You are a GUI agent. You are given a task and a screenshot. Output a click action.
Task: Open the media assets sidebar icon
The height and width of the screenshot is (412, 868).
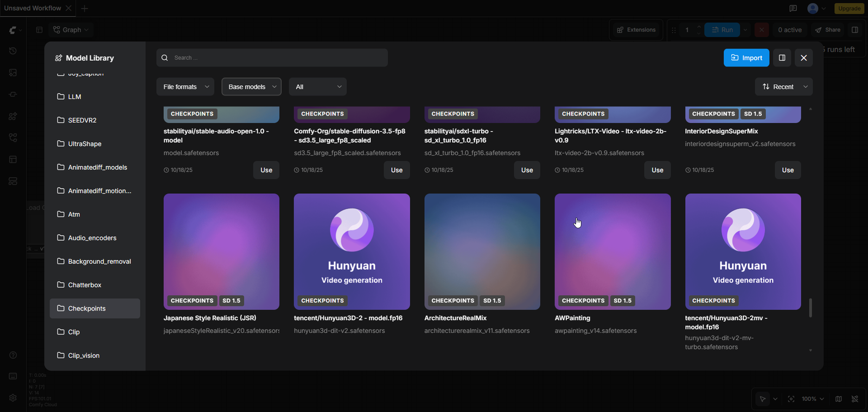(13, 73)
